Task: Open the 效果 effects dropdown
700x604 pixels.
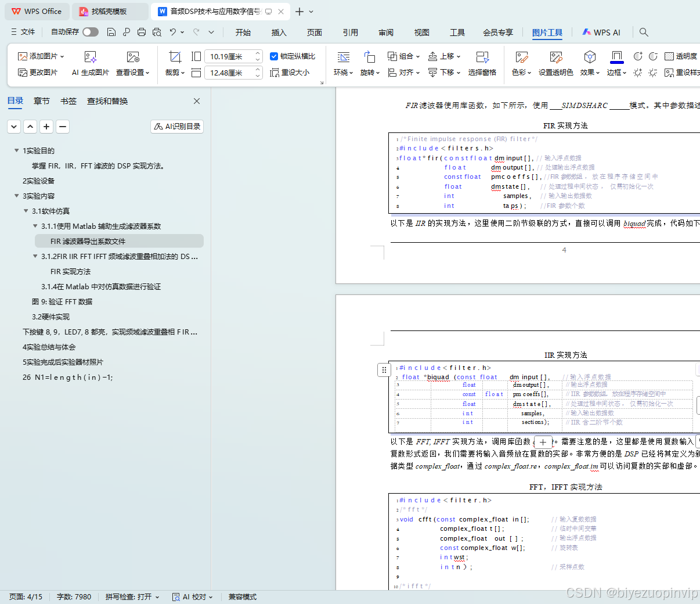Action: point(590,63)
